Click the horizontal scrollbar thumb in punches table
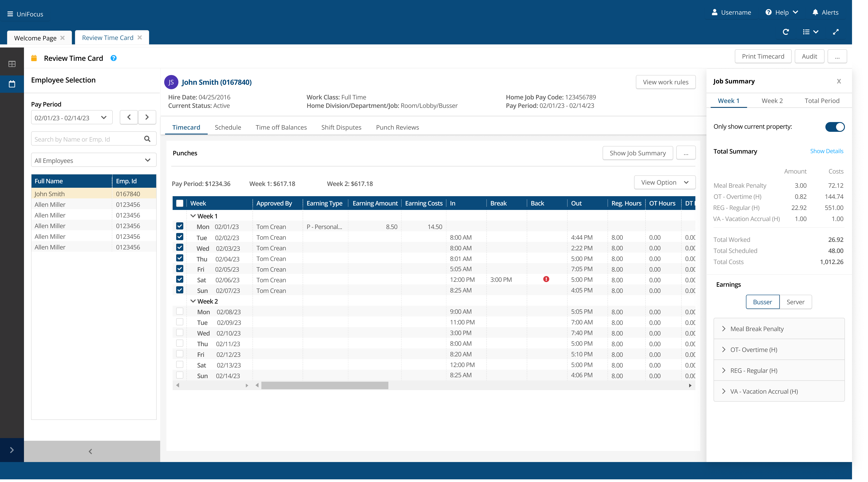The width and height of the screenshot is (868, 482). [x=324, y=385]
